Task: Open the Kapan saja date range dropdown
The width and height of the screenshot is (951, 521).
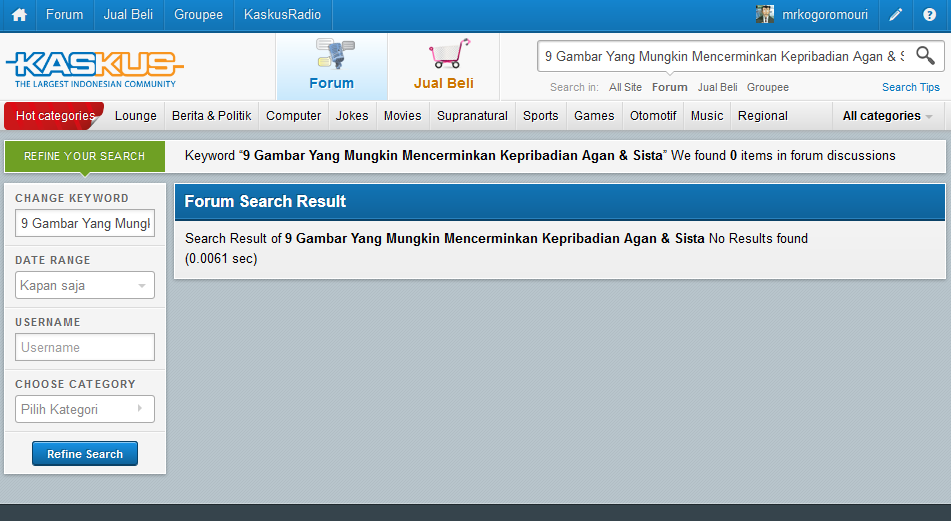Action: (x=85, y=285)
